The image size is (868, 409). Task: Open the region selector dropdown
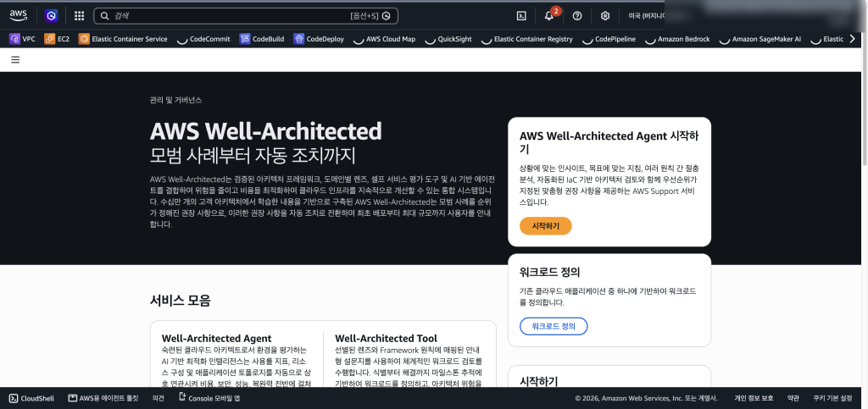(646, 16)
